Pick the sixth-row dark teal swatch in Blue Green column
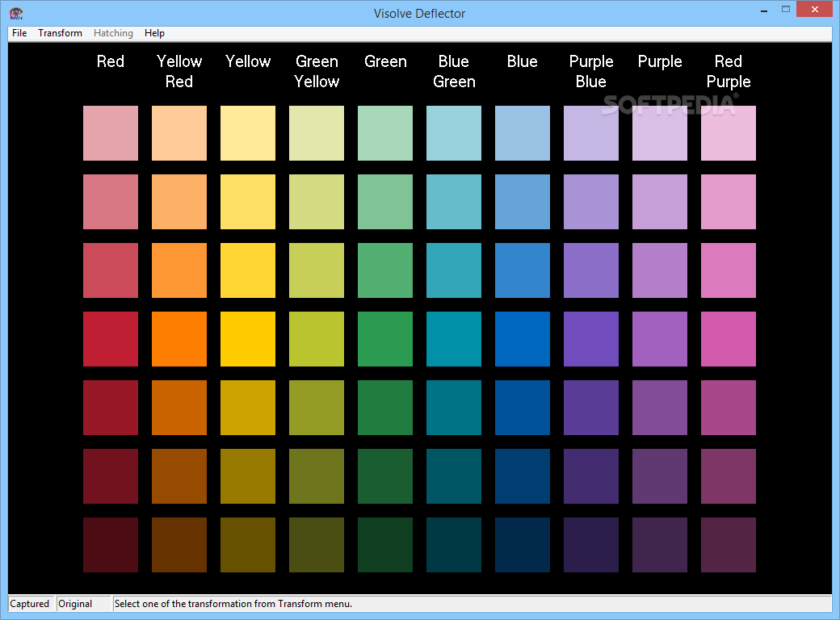This screenshot has height=620, width=840. (x=454, y=476)
